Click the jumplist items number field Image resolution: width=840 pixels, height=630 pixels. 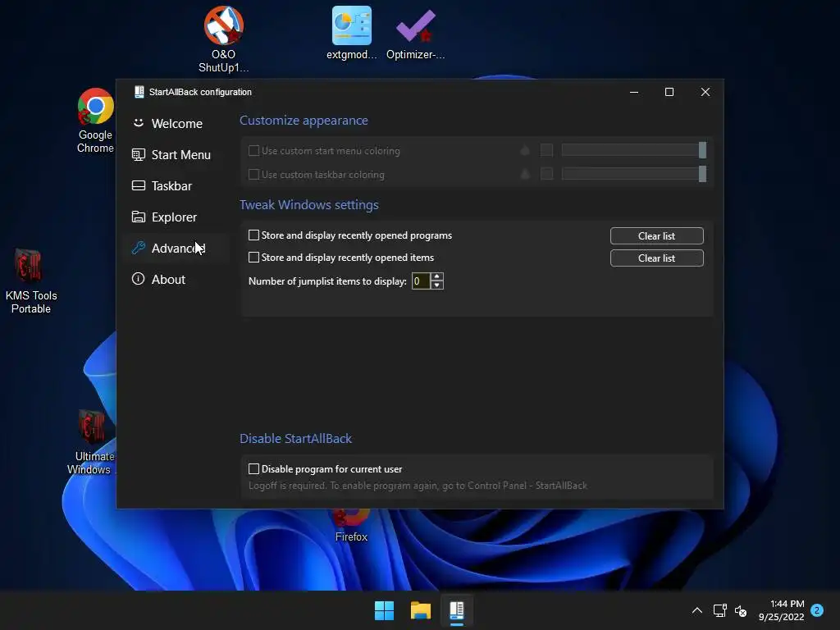tap(421, 281)
